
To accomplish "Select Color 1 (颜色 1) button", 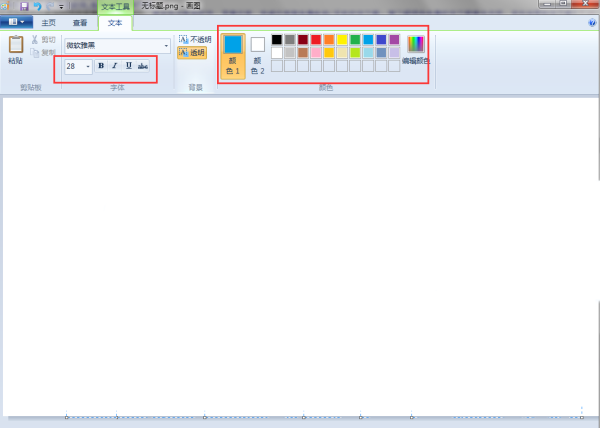I will tap(233, 56).
